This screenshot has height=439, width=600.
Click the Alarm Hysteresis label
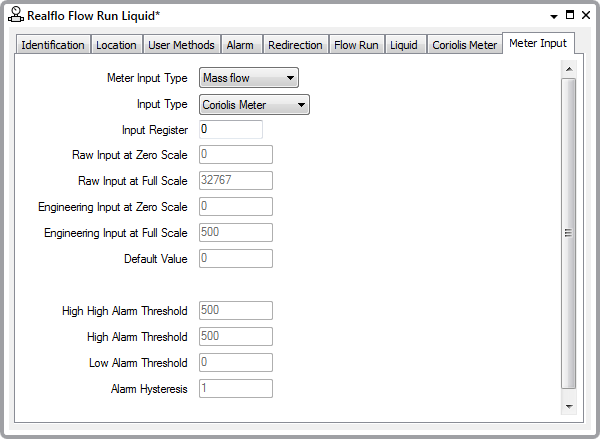coord(149,389)
